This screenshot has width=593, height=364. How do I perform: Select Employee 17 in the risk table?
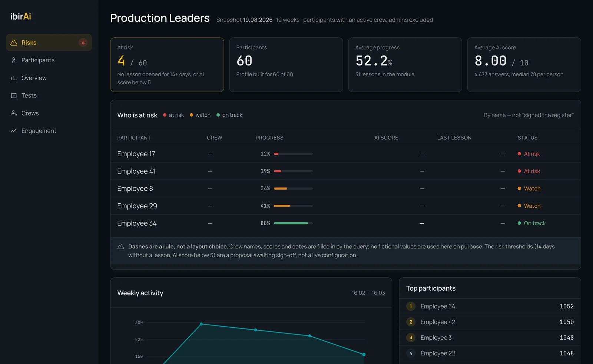click(x=136, y=154)
